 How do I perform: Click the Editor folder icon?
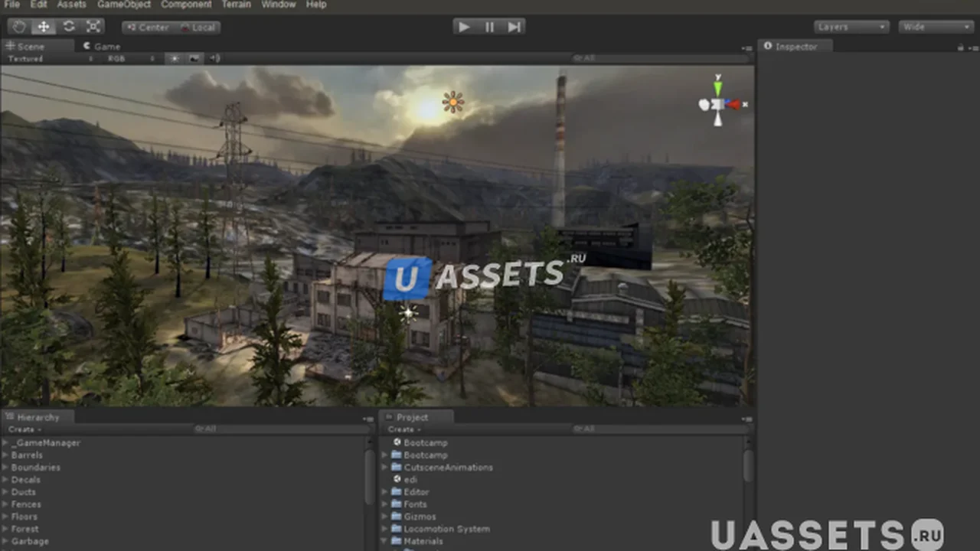tap(397, 491)
